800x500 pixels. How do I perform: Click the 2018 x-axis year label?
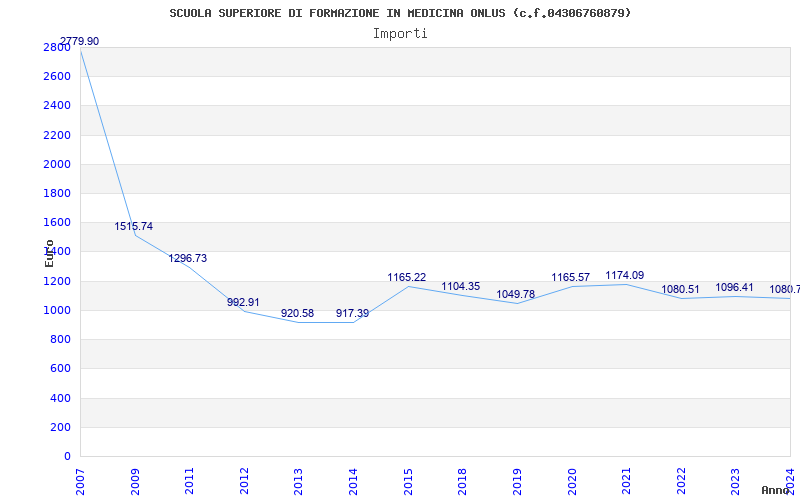463,482
